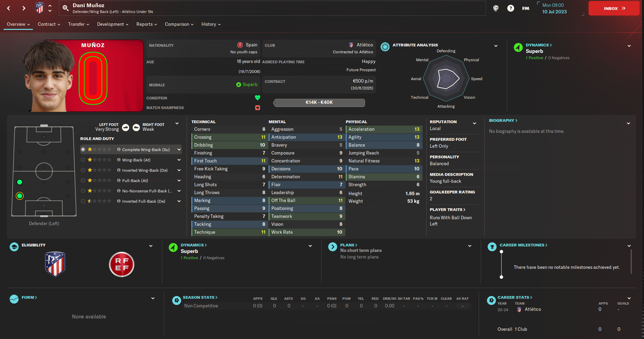The image size is (644, 339).
Task: Open the player switcher up-down arrows
Action: [x=50, y=8]
